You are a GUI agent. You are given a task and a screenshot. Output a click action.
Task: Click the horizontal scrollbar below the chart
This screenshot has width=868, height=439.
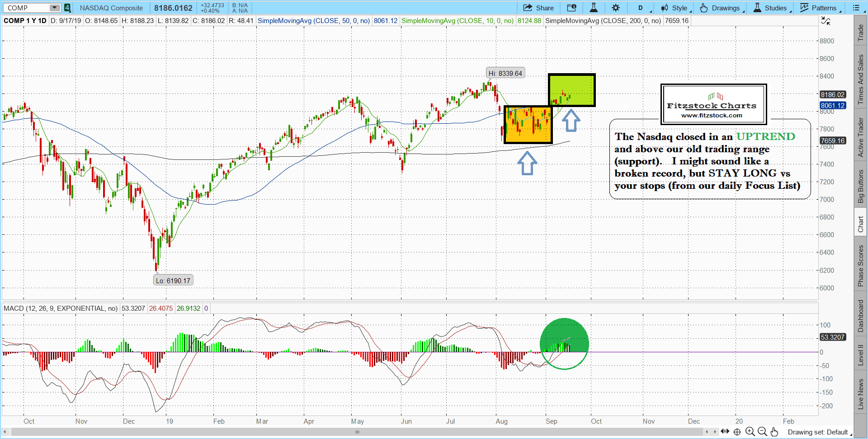[357, 432]
